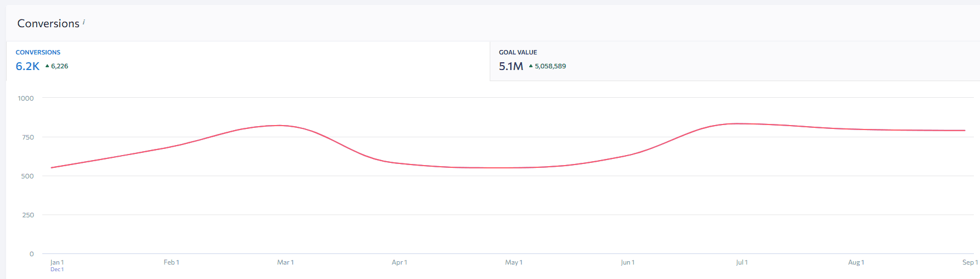The height and width of the screenshot is (279, 980).
Task: Switch to the Goal Value tab
Action: coord(735,61)
